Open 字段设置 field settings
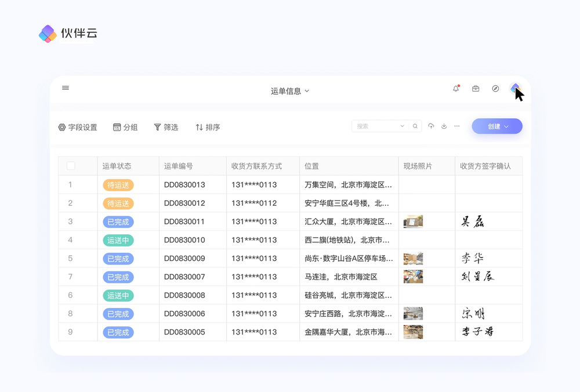Viewport: 580px width, 392px height. (x=78, y=128)
